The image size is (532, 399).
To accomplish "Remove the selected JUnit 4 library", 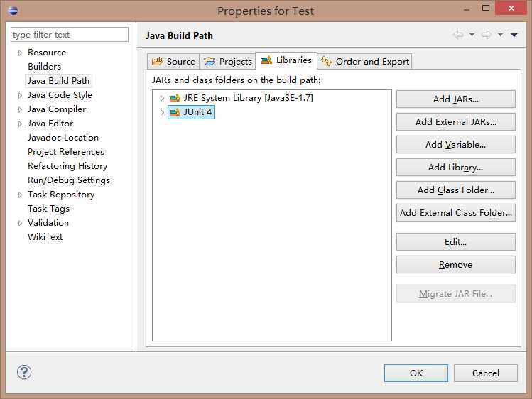I will point(456,264).
